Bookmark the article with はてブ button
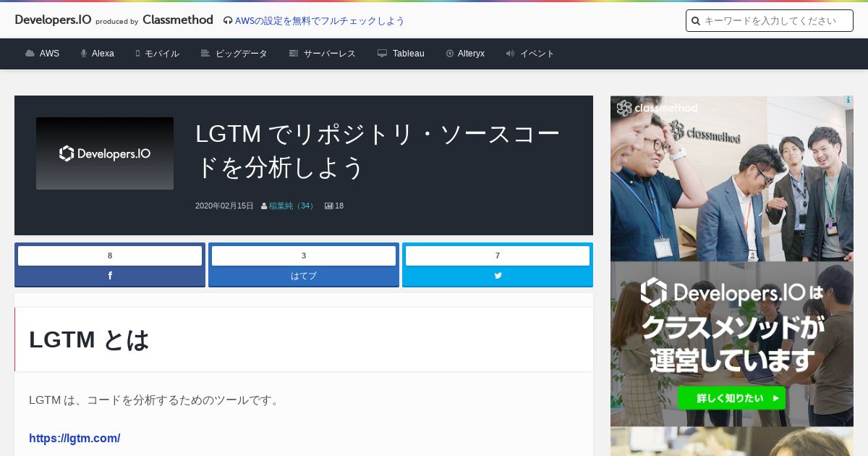868x456 pixels. click(x=304, y=276)
